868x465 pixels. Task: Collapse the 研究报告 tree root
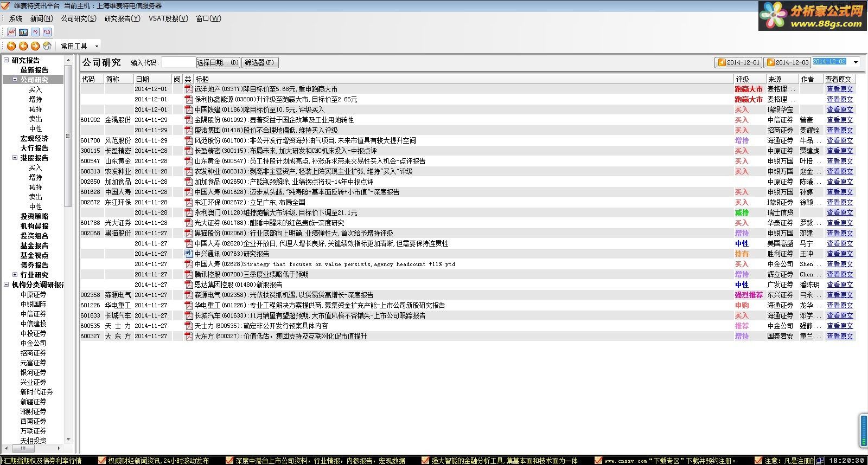[7, 60]
